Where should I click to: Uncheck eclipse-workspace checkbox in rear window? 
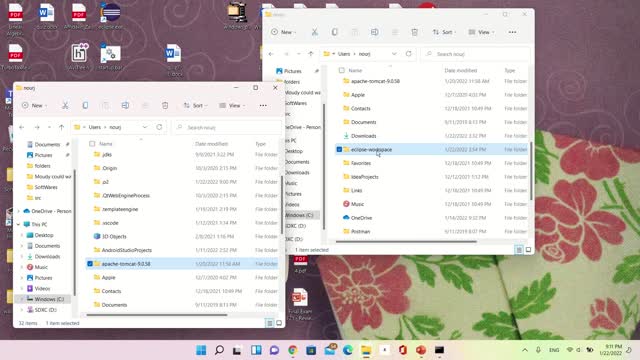[x=339, y=149]
